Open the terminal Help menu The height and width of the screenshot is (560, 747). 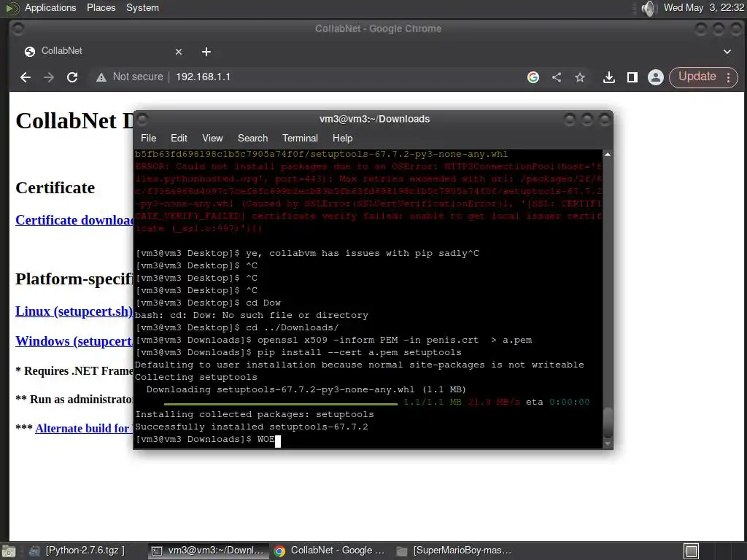point(343,138)
